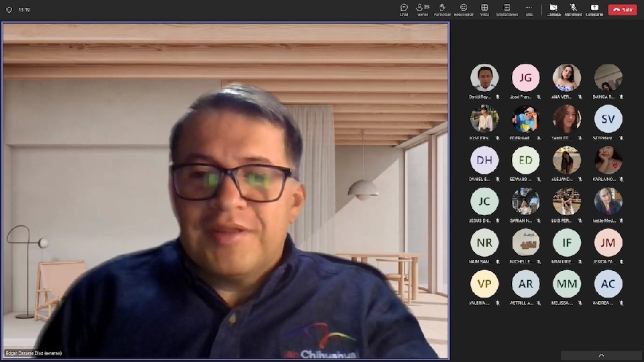644x362 pixels.
Task: Click the EDWARD name label
Action: coord(521,180)
